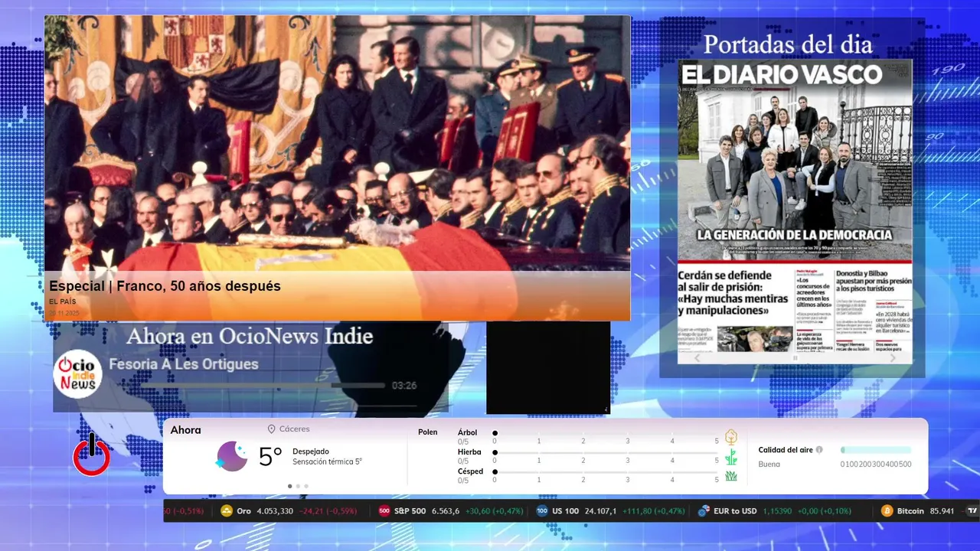Click the OcioNews Indie round logo
The height and width of the screenshot is (551, 980).
click(78, 373)
